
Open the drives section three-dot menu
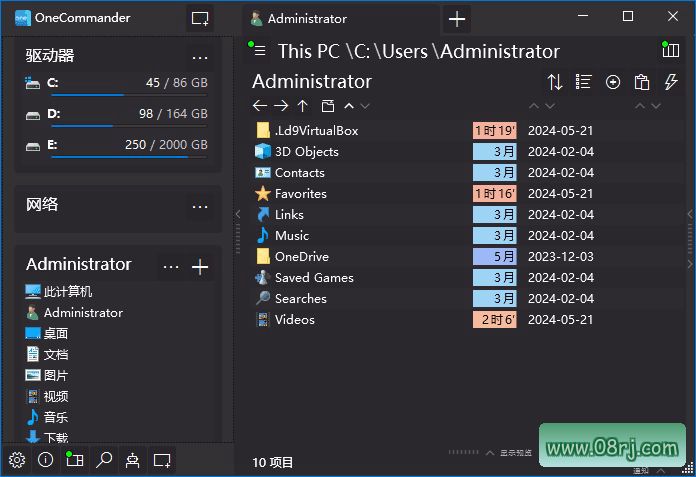tap(200, 57)
